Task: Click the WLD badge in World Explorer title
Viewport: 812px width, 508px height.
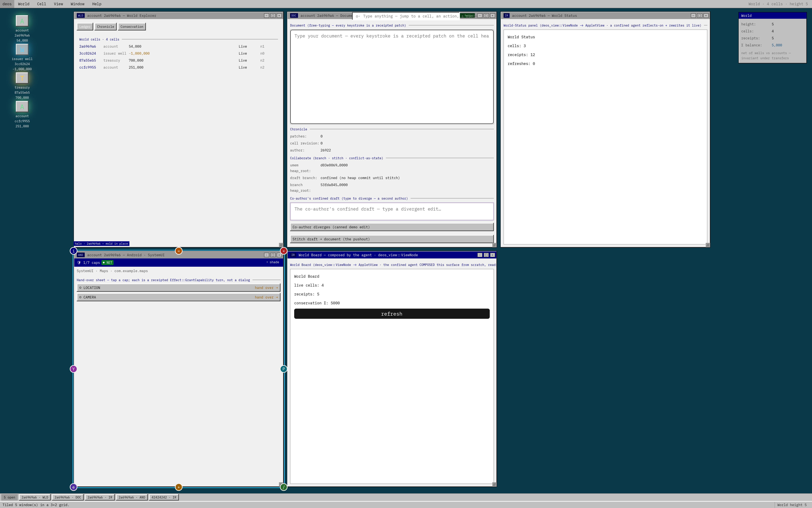Action: point(81,15)
